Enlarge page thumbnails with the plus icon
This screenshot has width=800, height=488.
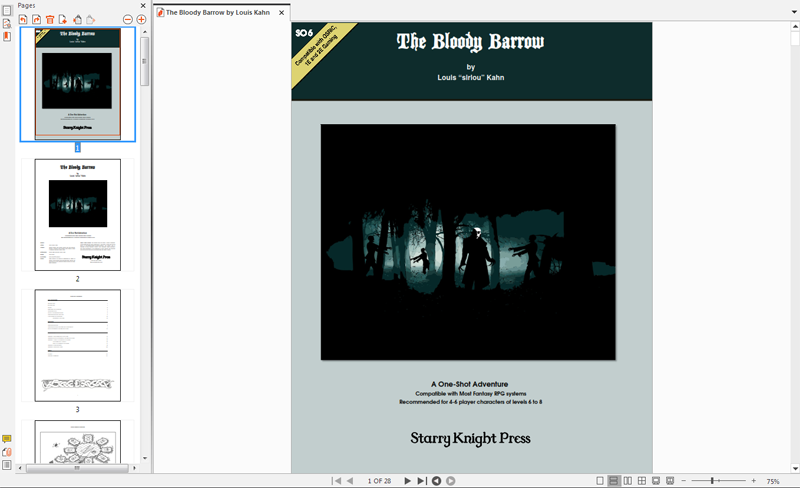(x=141, y=19)
